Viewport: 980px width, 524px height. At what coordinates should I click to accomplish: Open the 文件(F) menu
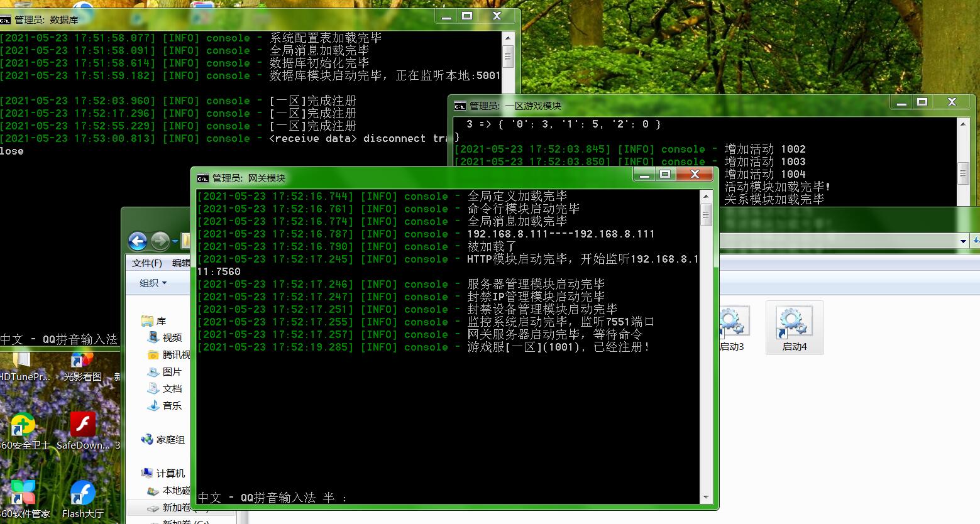pyautogui.click(x=147, y=263)
